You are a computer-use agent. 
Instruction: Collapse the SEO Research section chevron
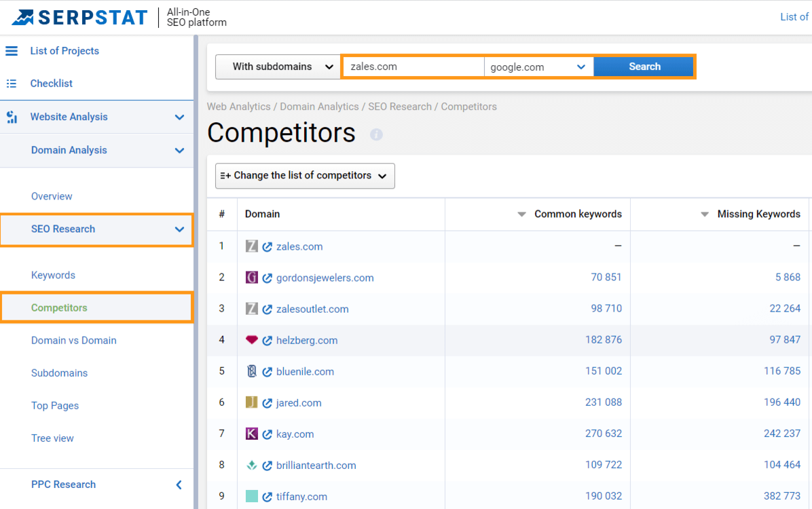[x=179, y=229]
